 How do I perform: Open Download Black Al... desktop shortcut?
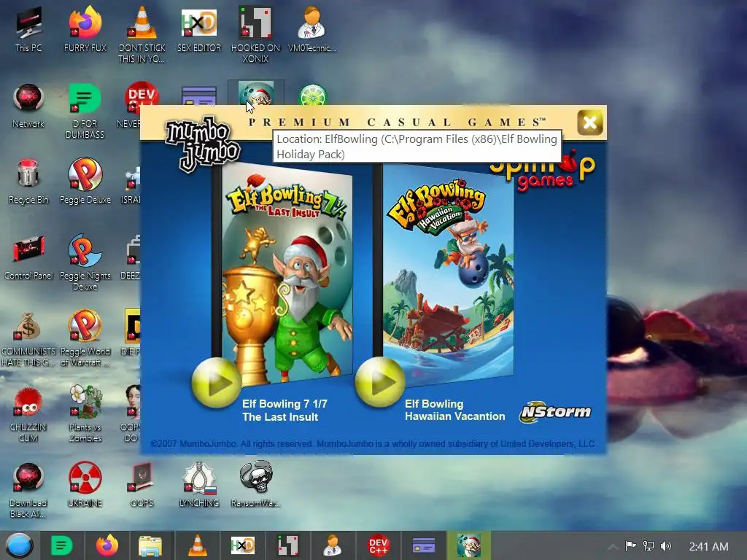click(x=28, y=490)
